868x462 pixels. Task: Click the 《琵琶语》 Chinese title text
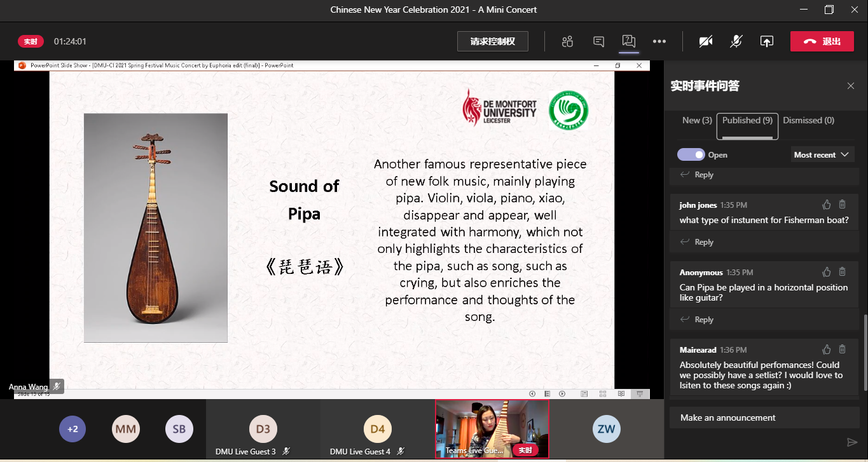304,266
